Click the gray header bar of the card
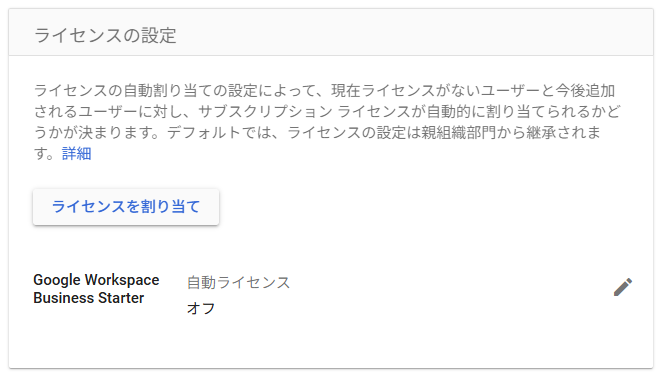This screenshot has width=662, height=378. (x=331, y=32)
